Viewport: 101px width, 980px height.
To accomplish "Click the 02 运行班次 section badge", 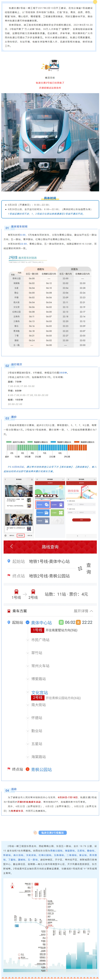I will [x=7, y=366].
